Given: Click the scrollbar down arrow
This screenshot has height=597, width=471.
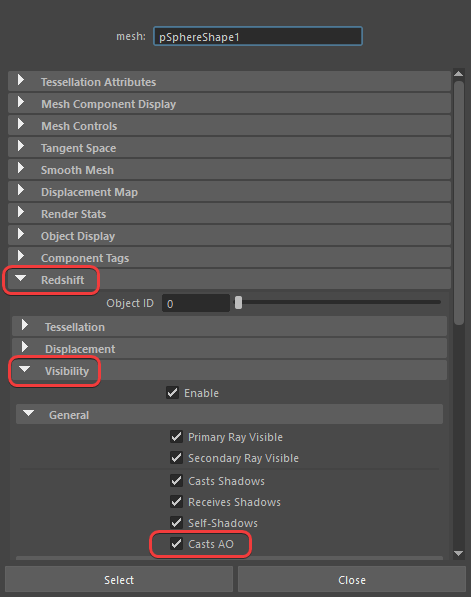Looking at the screenshot, I should coord(458,553).
